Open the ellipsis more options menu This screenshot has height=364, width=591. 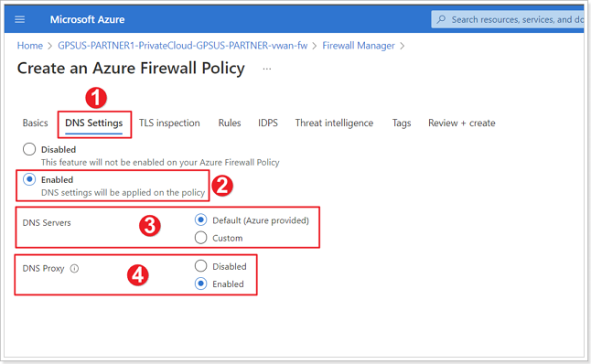coord(267,69)
